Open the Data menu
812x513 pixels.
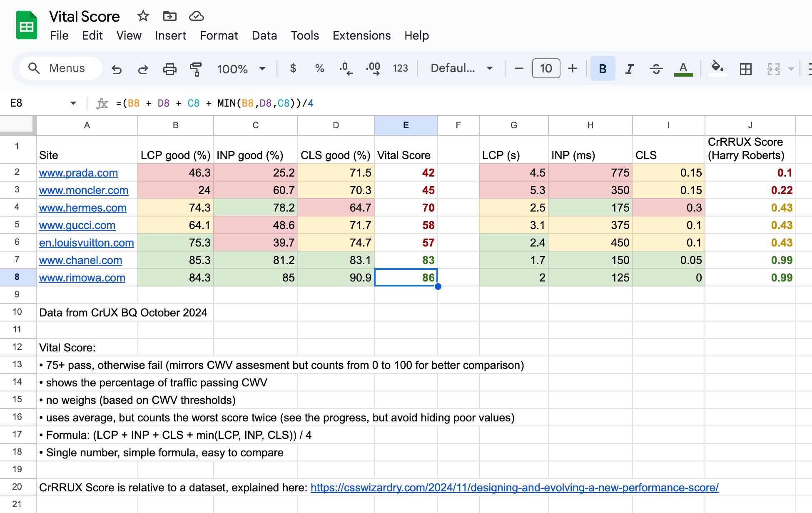tap(264, 36)
